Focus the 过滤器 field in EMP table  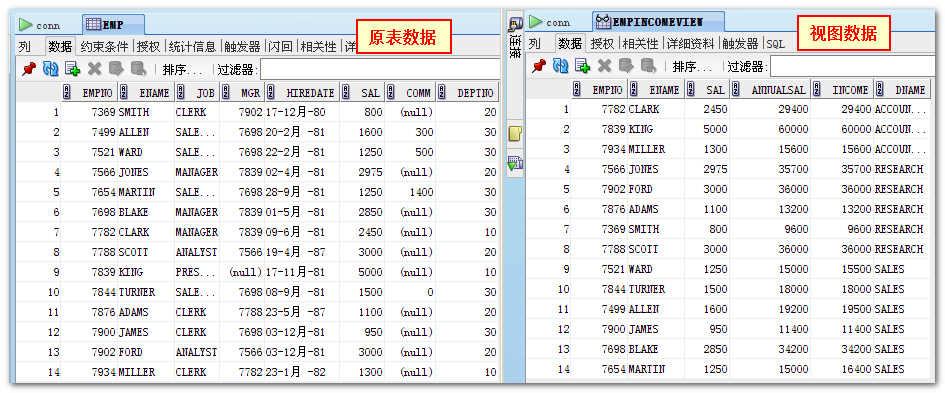[x=380, y=69]
